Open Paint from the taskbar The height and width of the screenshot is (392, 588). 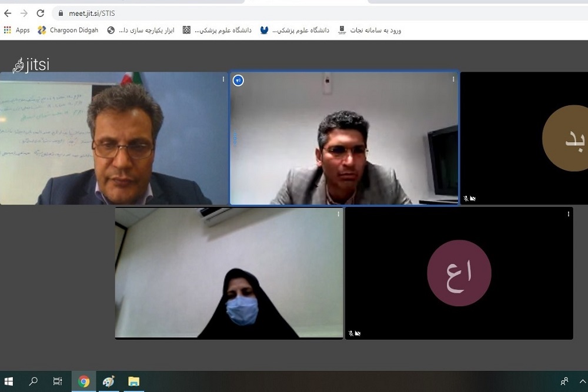(x=109, y=381)
